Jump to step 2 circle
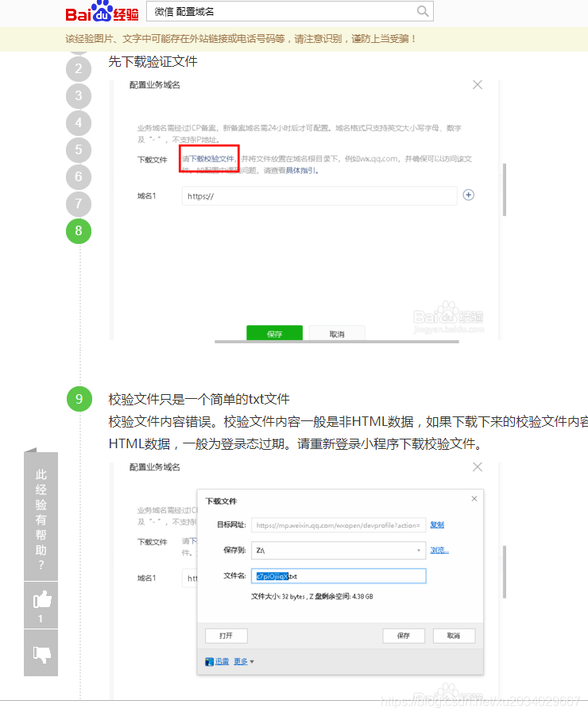The width and height of the screenshot is (588, 716). click(x=79, y=69)
